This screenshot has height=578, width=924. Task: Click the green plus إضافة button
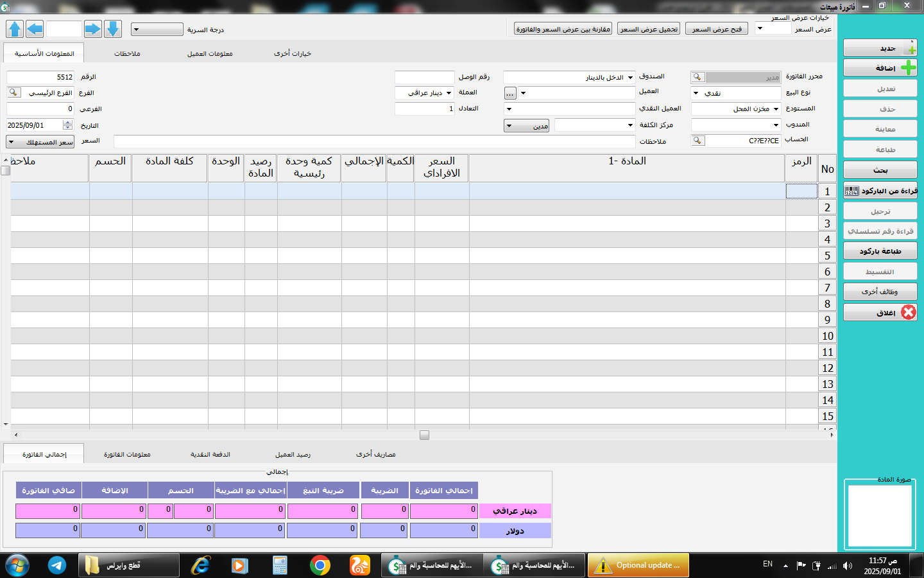click(x=880, y=67)
